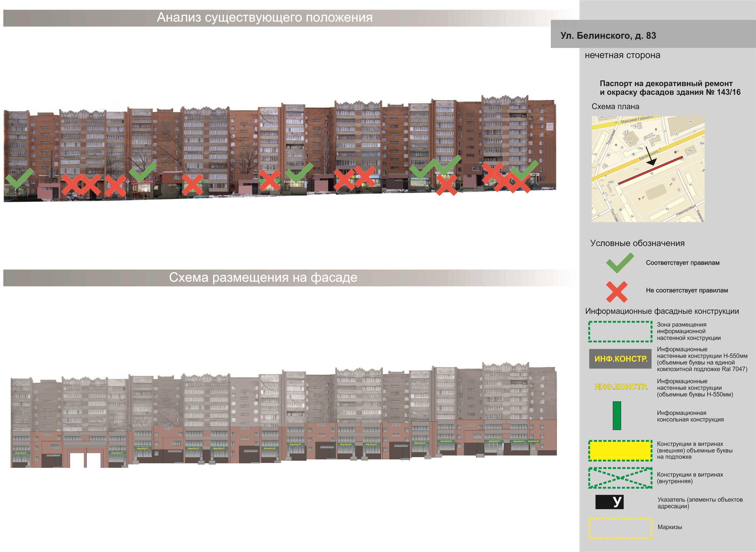Click the shopping cart icon on the map
This screenshot has height=552, width=756.
point(677,134)
